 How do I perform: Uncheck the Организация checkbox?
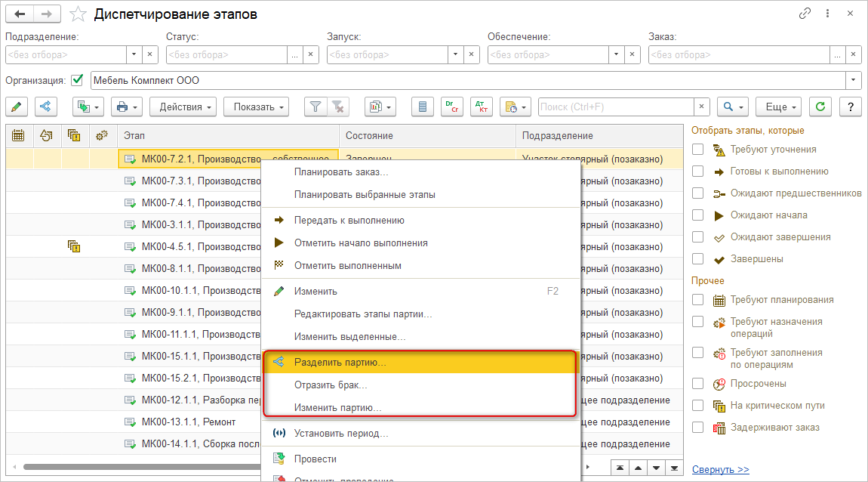tap(77, 80)
